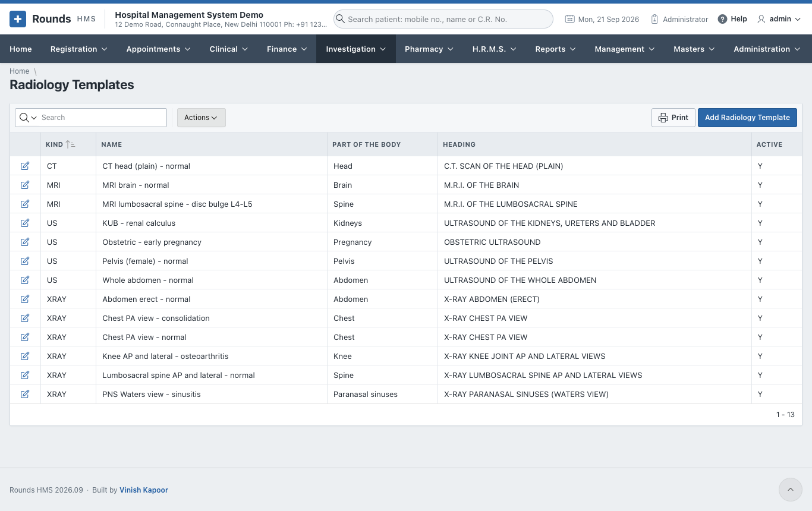Image resolution: width=812 pixels, height=511 pixels.
Task: Click the calendar date icon in header
Action: [x=570, y=19]
